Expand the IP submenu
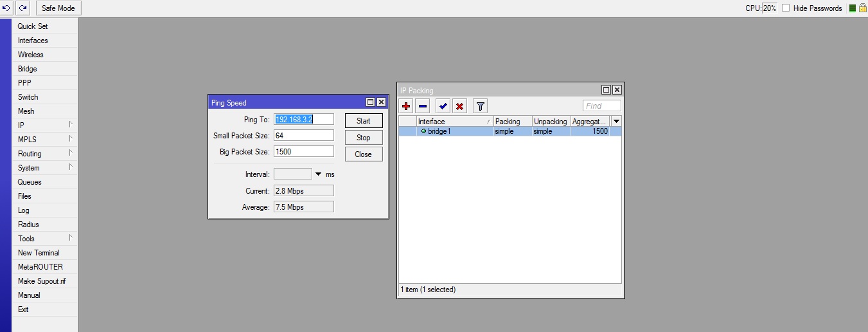The image size is (868, 332). click(x=45, y=125)
